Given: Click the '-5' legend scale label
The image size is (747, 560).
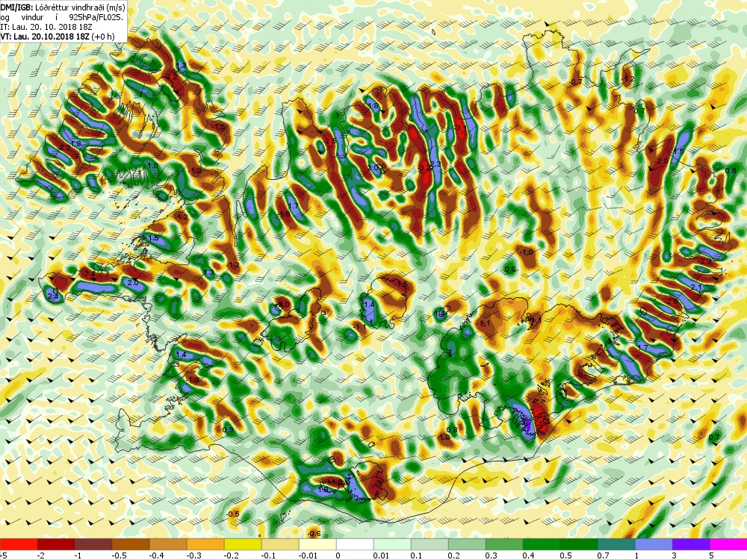Looking at the screenshot, I should (4, 556).
